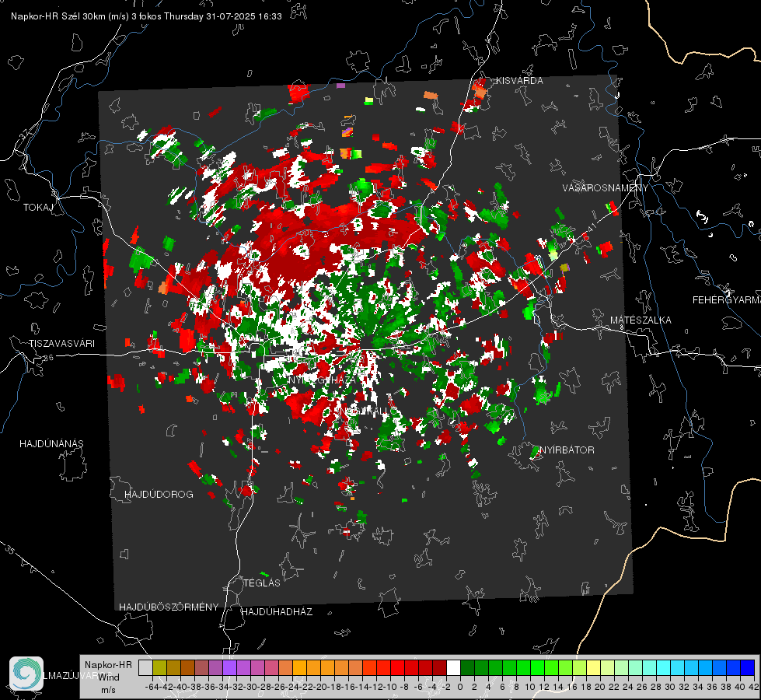Click road number 36 near Tiszavasvári
Viewport: 761px width, 700px height.
coord(48,358)
